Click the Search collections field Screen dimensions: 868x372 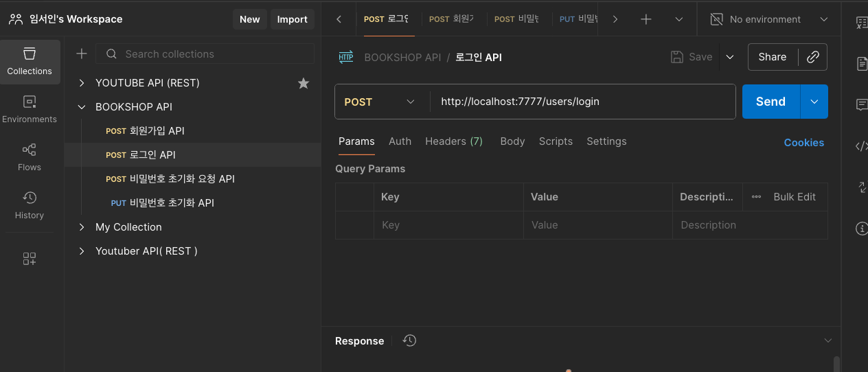click(x=205, y=54)
